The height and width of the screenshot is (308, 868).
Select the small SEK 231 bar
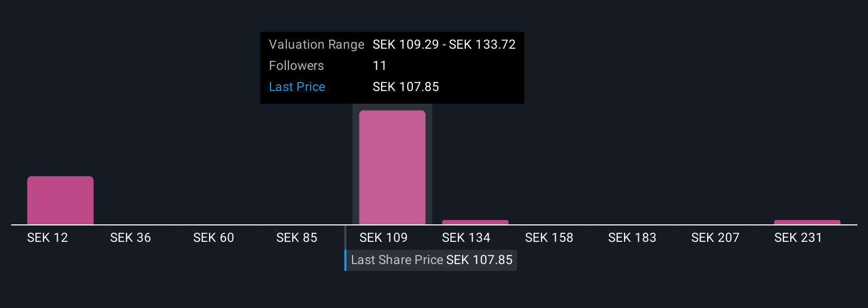point(807,222)
